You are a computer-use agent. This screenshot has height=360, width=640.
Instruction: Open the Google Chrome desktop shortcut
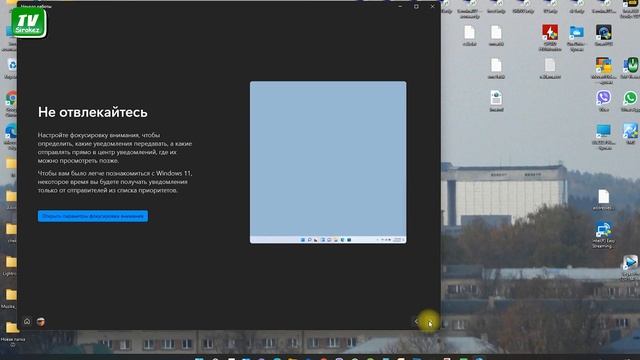pyautogui.click(x=11, y=102)
